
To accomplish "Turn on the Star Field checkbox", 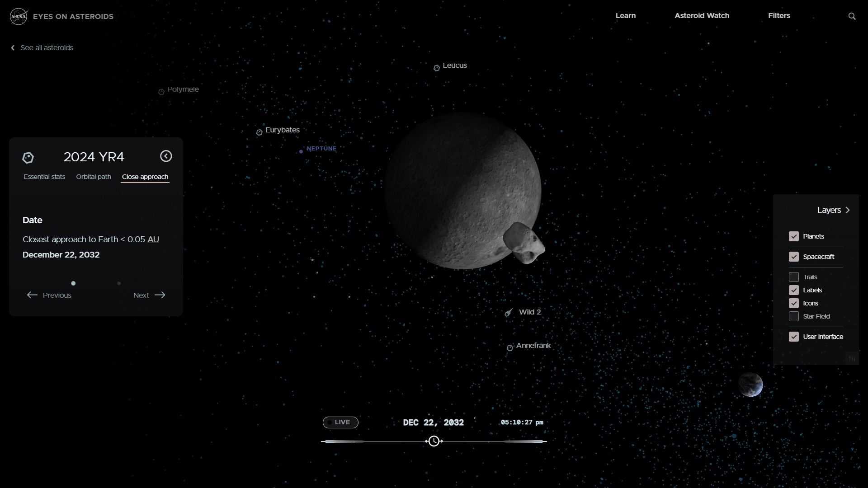I will (x=793, y=316).
